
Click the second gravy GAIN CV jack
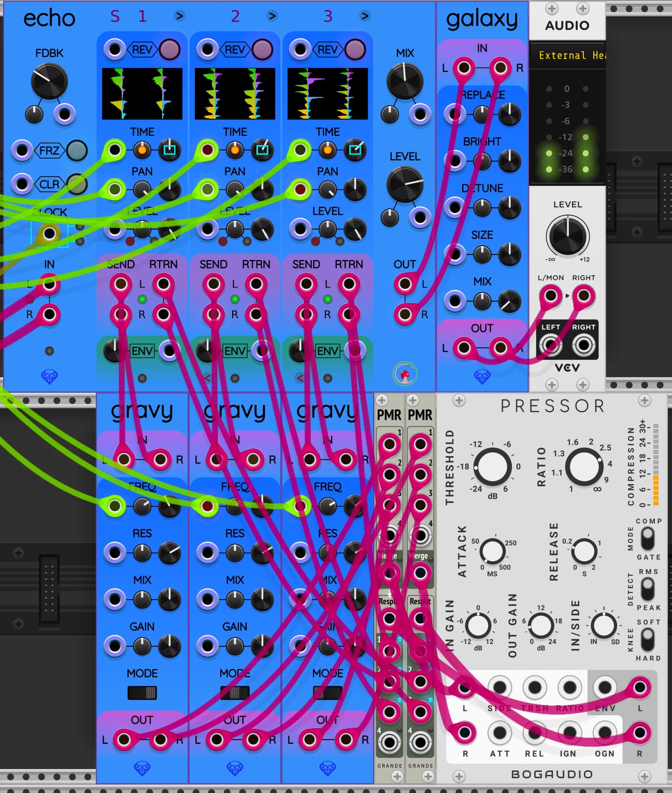pos(207,646)
